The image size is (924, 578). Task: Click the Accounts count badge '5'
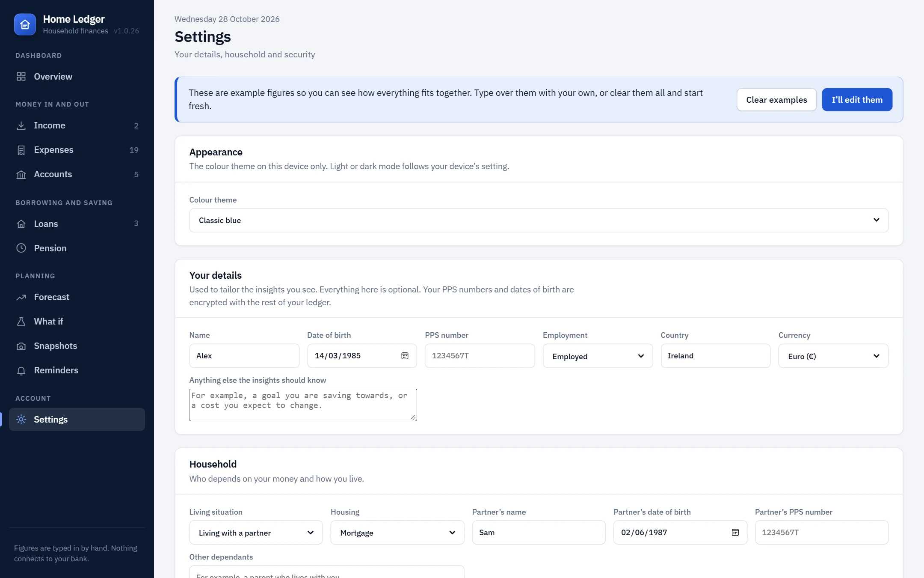click(136, 175)
